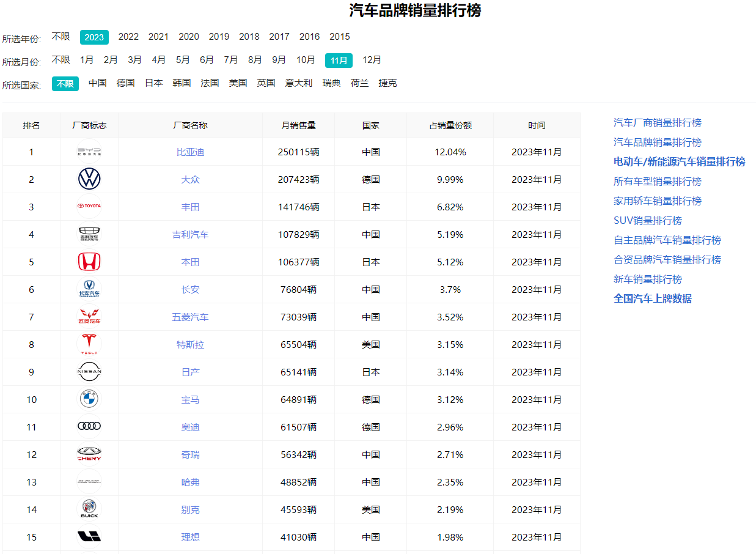Click the Toyota logo icon
Image resolution: width=756 pixels, height=554 pixels.
(89, 207)
